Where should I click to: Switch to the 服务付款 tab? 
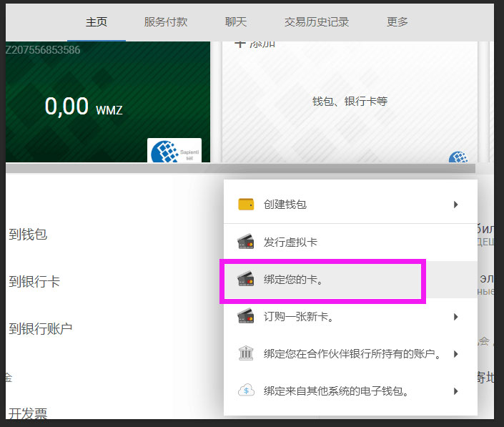pos(166,22)
